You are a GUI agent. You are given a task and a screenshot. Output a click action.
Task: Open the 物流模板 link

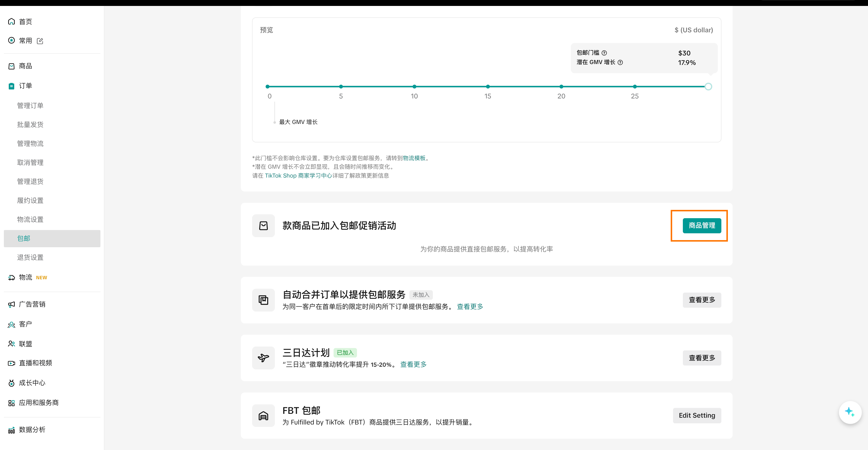414,158
